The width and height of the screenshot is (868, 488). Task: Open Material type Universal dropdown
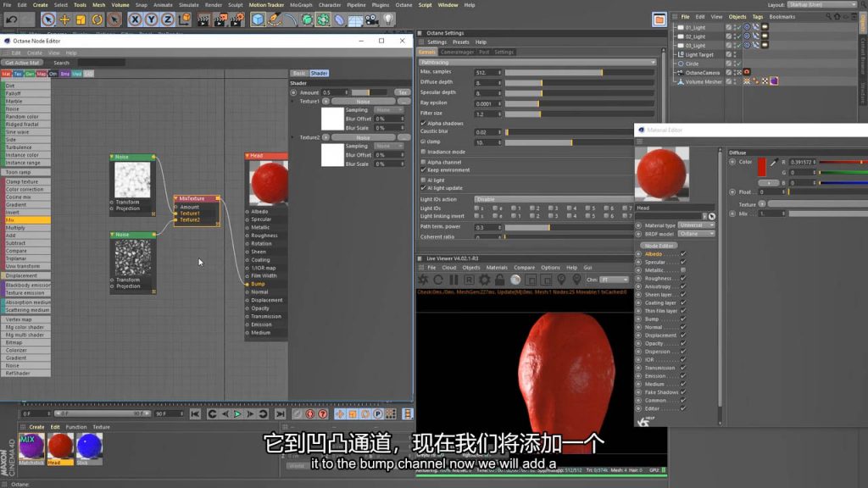coord(697,225)
